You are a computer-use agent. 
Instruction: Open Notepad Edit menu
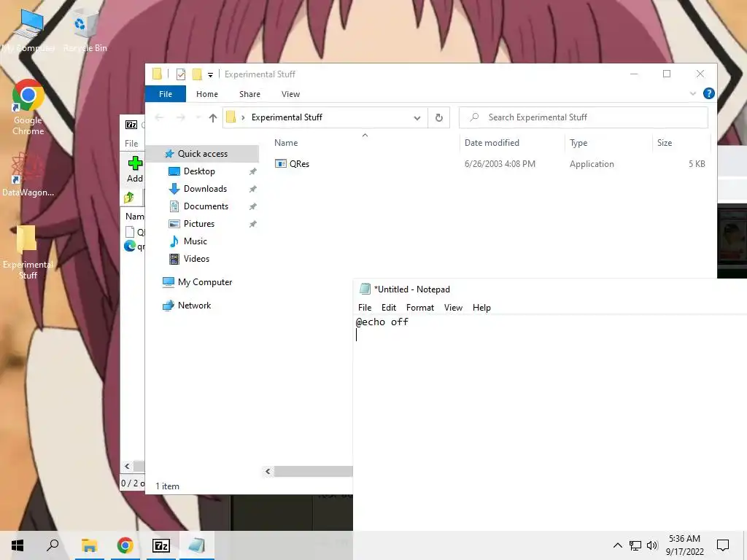389,308
